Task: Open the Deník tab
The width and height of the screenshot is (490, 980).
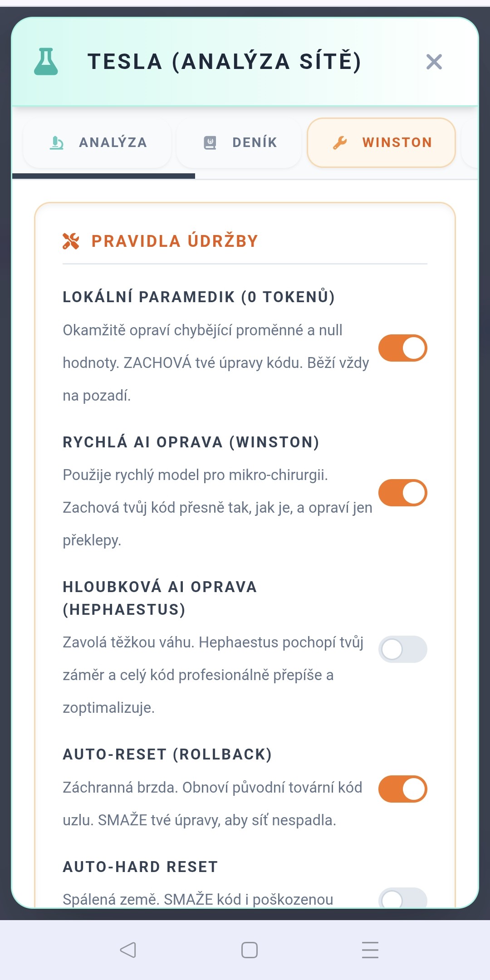Action: 239,142
